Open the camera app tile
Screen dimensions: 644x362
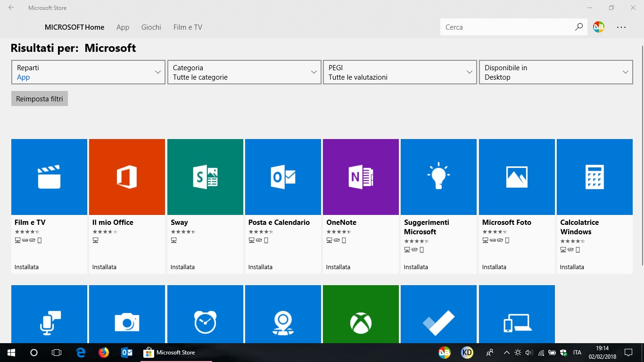pyautogui.click(x=127, y=314)
